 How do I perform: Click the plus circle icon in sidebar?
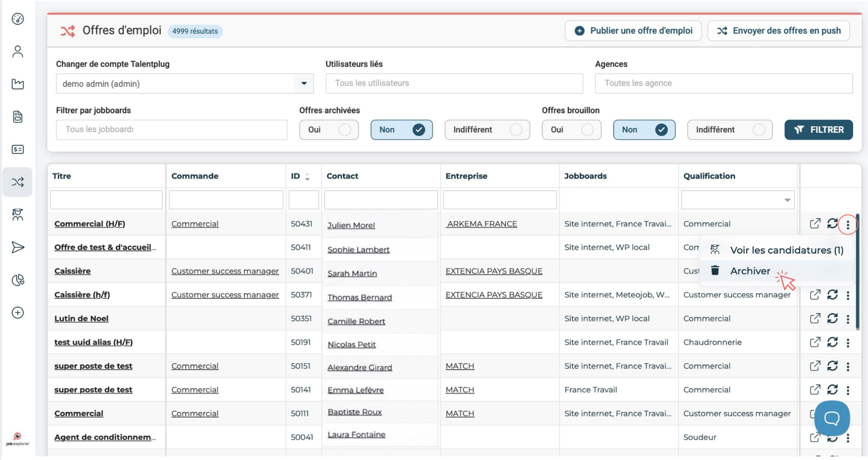click(18, 313)
